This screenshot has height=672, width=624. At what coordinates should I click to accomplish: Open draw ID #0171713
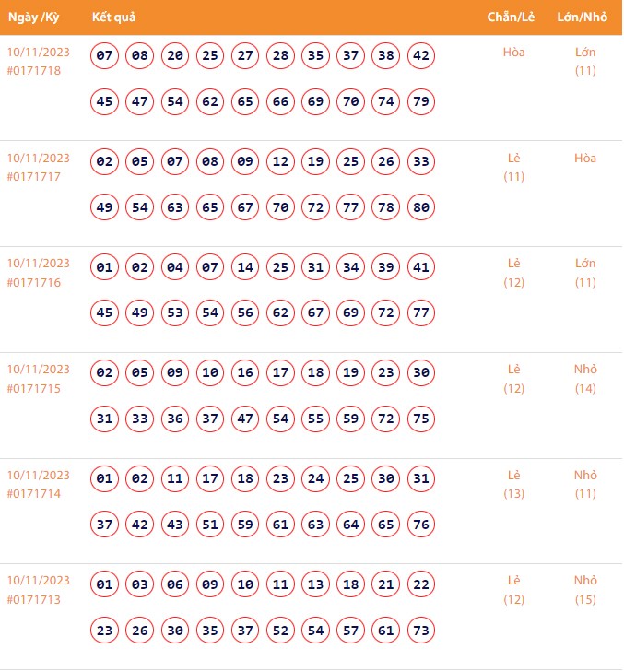coord(34,600)
